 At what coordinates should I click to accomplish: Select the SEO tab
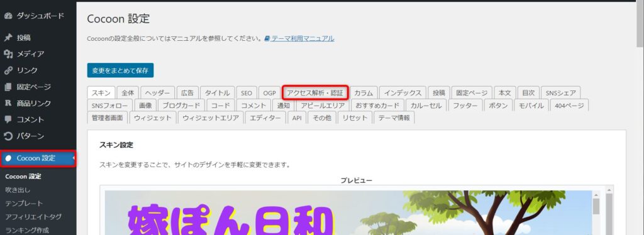[x=247, y=93]
